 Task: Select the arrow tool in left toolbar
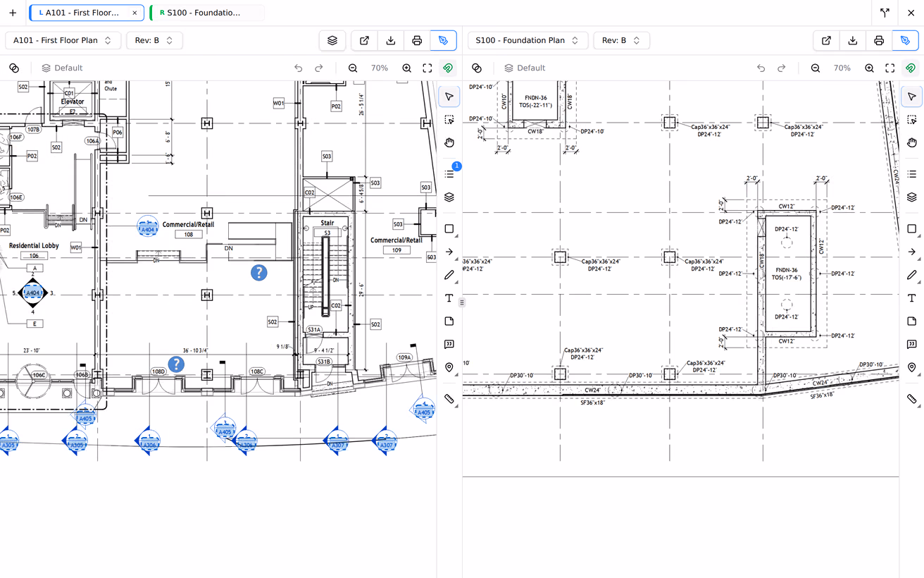tap(449, 252)
